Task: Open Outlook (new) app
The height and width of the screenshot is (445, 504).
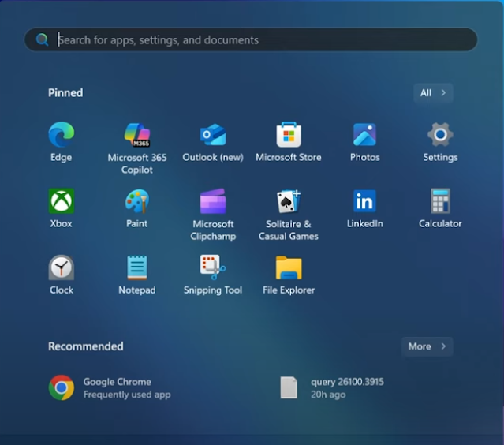Action: pos(213,135)
